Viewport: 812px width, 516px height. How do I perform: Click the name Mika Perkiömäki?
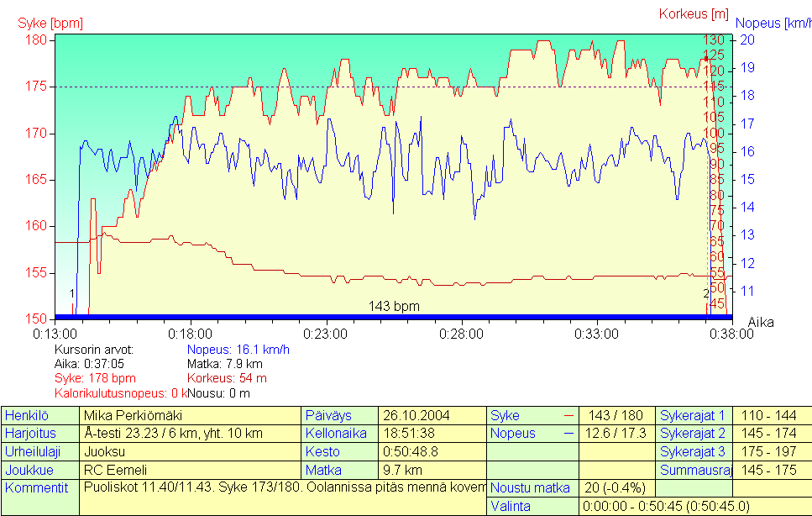tap(133, 416)
